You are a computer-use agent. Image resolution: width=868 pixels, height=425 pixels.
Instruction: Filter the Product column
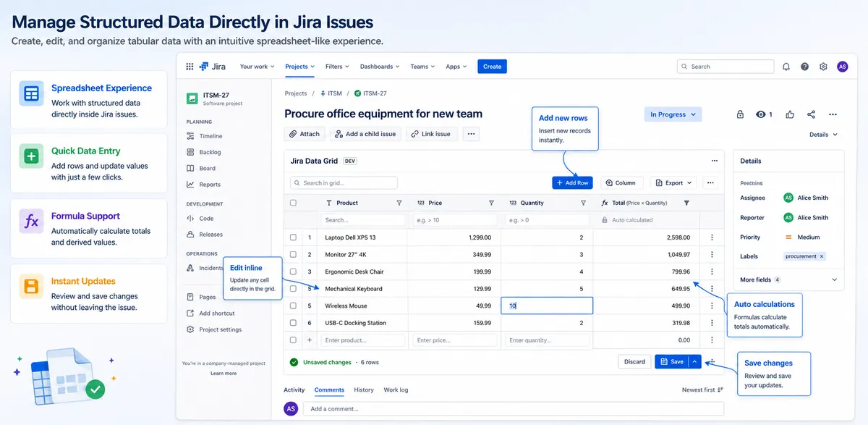coord(399,203)
